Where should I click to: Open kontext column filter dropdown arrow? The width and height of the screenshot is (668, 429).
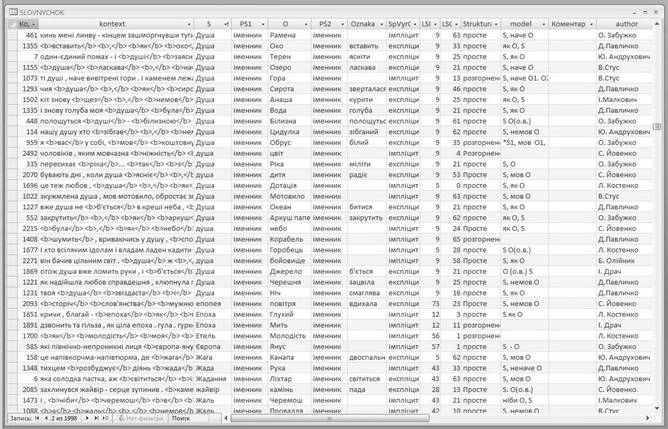click(x=189, y=24)
